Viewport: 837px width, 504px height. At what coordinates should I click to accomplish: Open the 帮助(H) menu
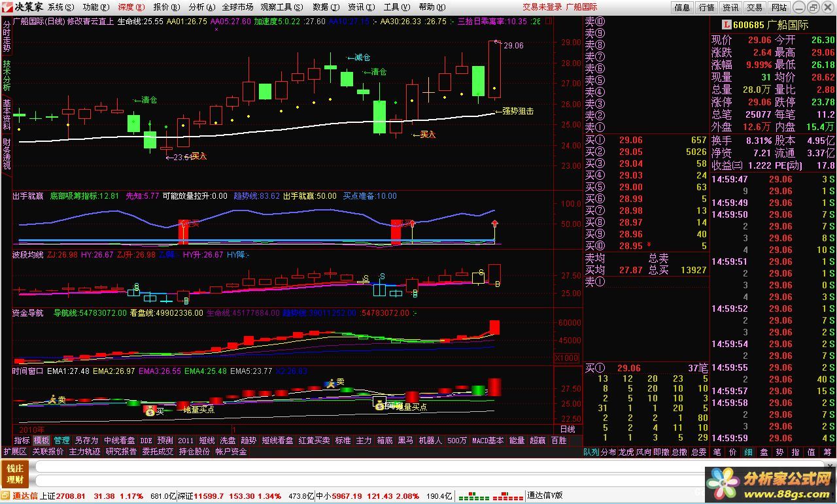[x=431, y=7]
